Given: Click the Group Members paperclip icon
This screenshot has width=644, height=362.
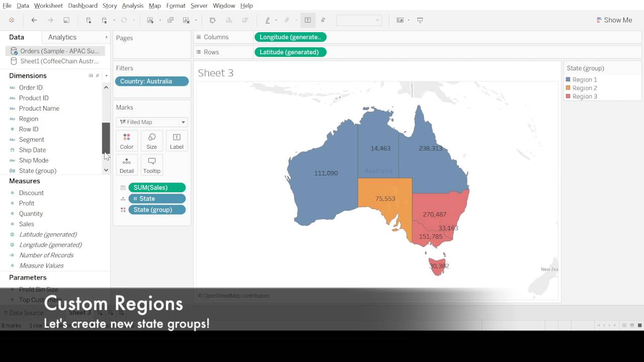Looking at the screenshot, I should coord(287,20).
